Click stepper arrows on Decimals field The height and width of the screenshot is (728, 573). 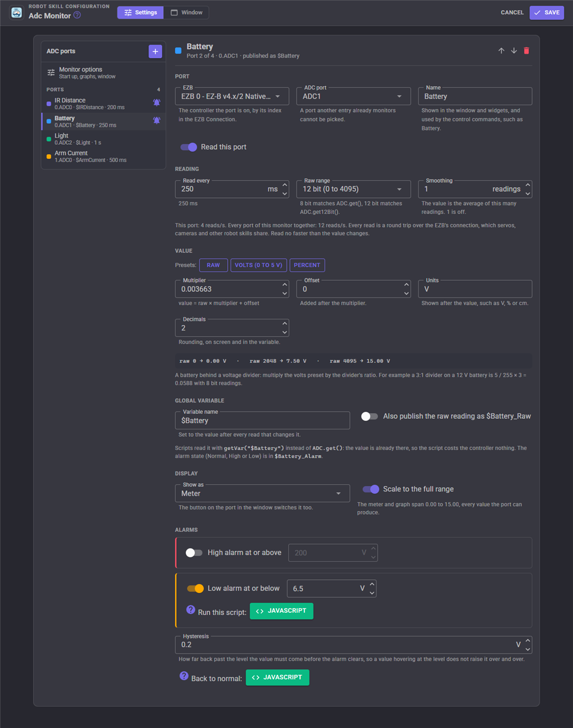(x=285, y=328)
